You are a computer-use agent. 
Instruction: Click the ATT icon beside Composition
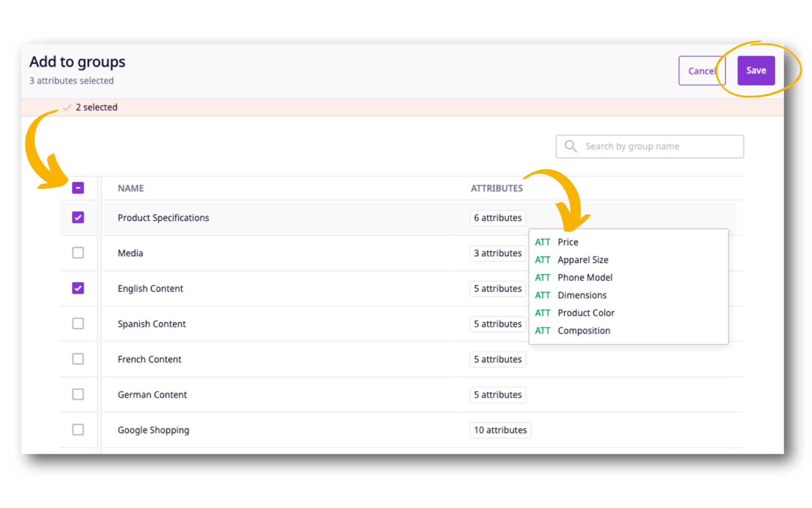(542, 331)
